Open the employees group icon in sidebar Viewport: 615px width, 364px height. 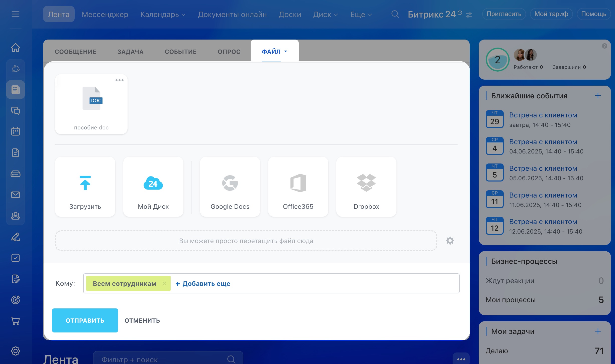pos(16,216)
